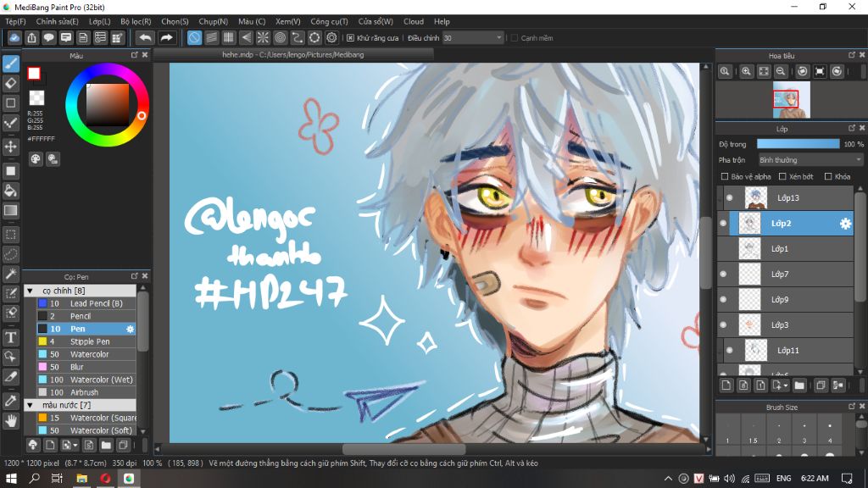Select the Airbrush brush
The image size is (868, 488).
(x=86, y=392)
